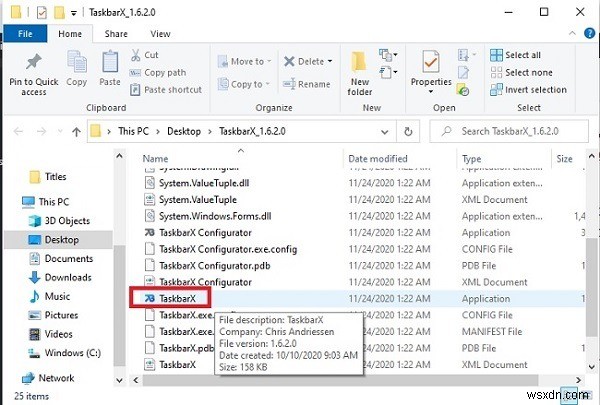Open Help with the question mark icon
The height and width of the screenshot is (405, 600).
(x=590, y=33)
